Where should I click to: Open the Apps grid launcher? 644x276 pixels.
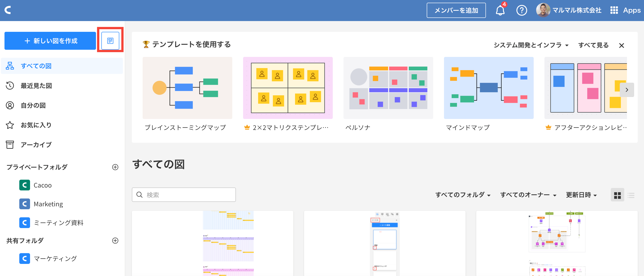614,10
